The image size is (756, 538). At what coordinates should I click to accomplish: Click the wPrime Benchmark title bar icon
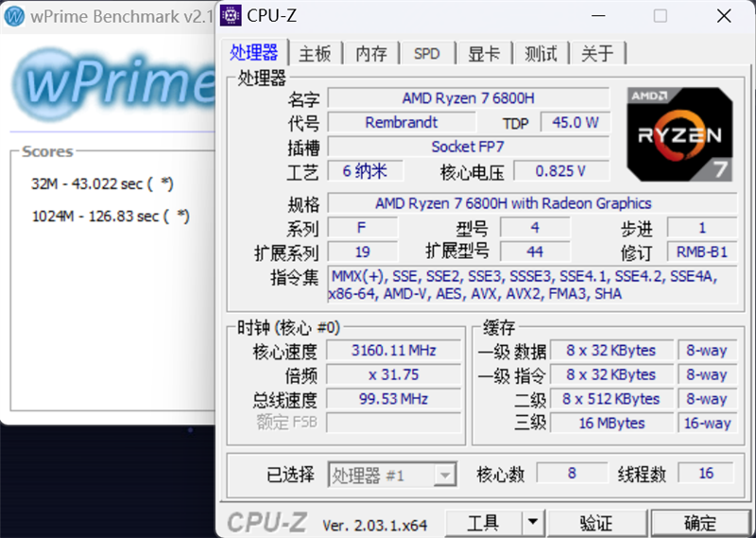point(14,16)
